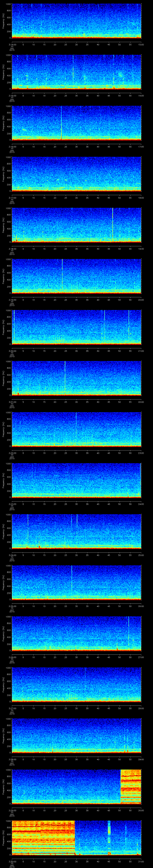Click the 30-second tick on the 3:24:00 axis
The image size is (153, 868).
pyautogui.click(x=76, y=555)
